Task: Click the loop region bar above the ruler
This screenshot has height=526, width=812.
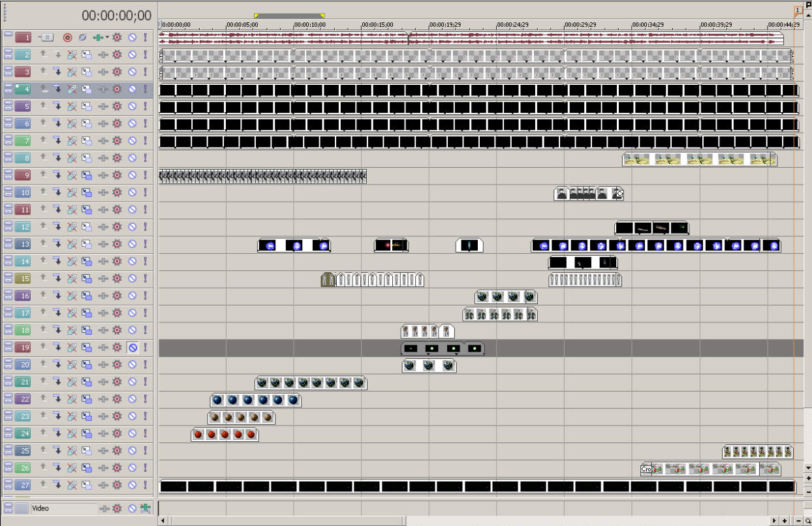Action: click(x=289, y=16)
